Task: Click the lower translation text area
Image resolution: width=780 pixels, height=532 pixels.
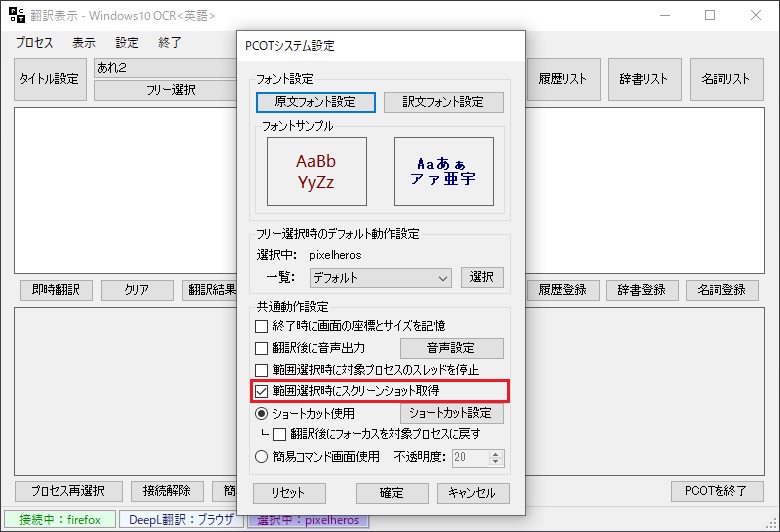Action: click(125, 391)
